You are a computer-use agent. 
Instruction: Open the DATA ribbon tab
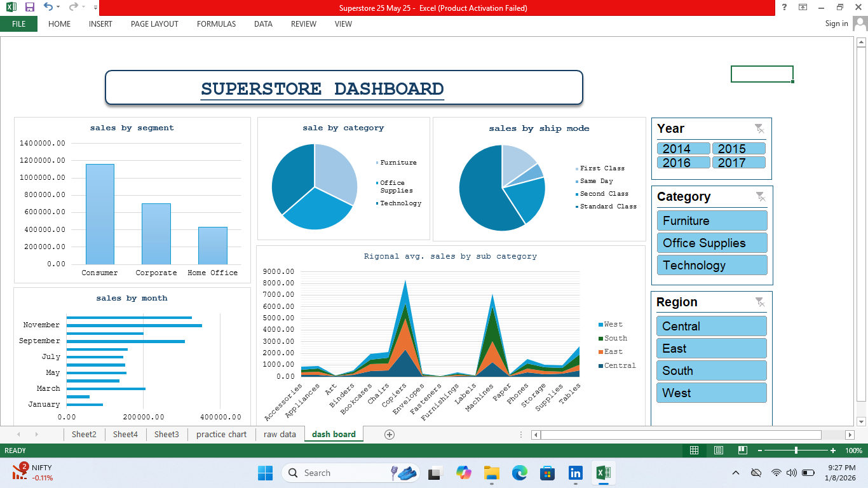click(x=263, y=24)
